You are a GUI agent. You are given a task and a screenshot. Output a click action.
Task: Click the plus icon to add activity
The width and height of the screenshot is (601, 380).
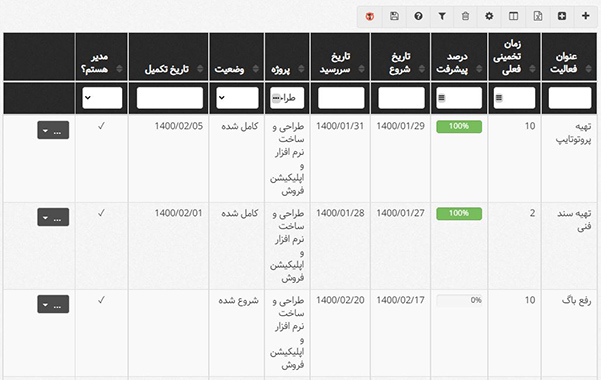585,16
